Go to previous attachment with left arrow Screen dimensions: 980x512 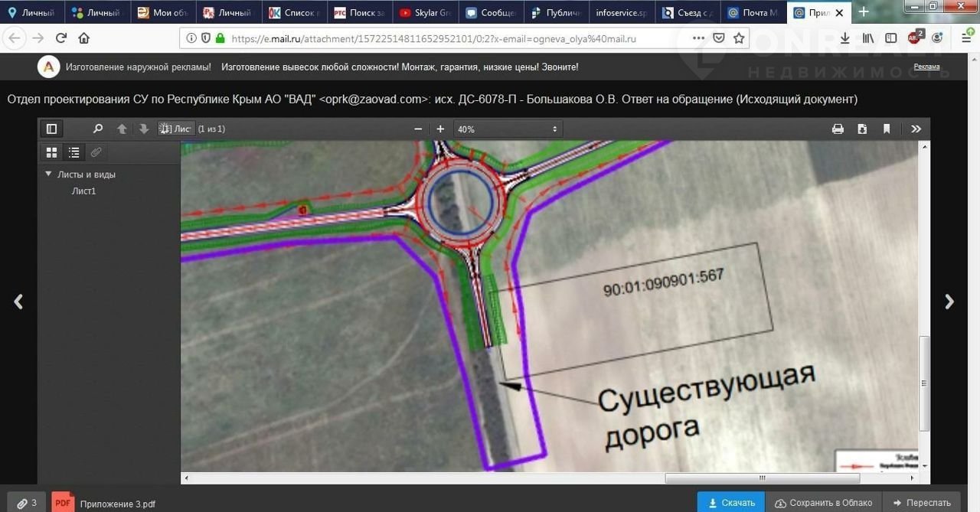tap(18, 302)
